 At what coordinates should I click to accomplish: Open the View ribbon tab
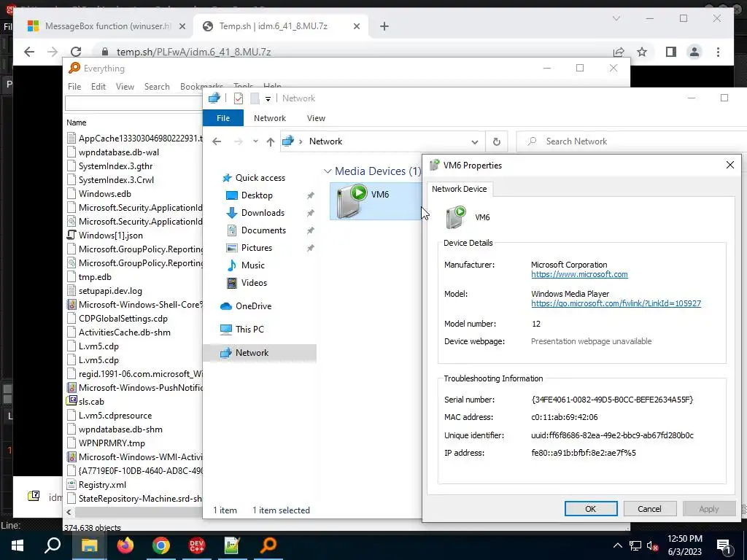(x=316, y=118)
